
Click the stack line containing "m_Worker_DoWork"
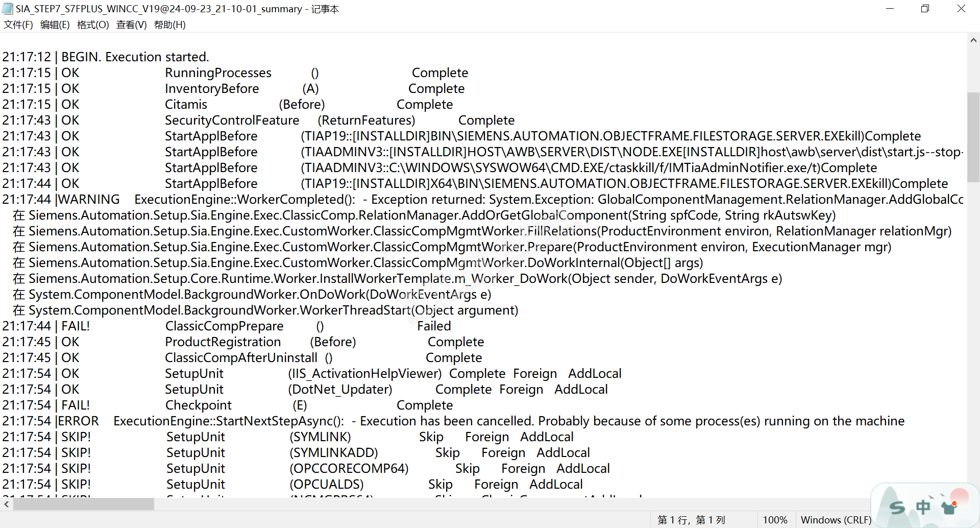tap(398, 278)
